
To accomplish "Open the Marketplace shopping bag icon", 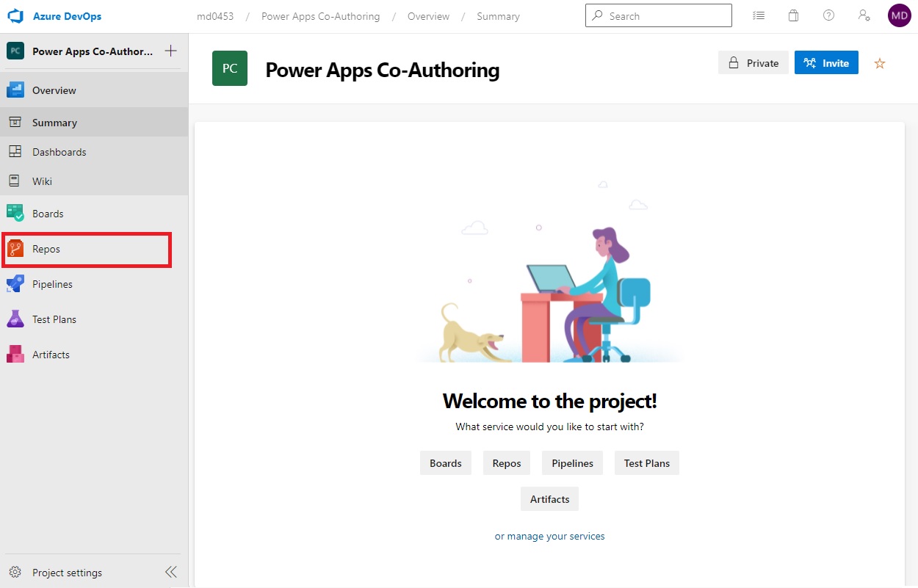I will point(793,15).
